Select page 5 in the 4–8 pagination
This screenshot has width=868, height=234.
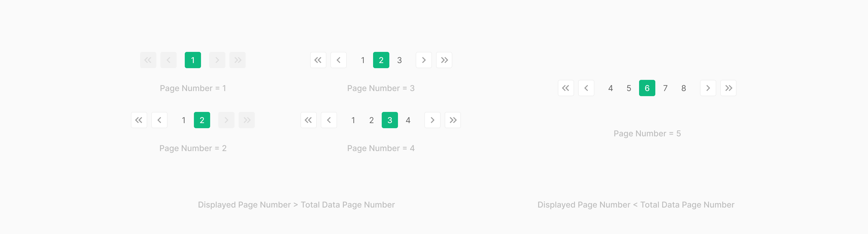click(x=629, y=88)
